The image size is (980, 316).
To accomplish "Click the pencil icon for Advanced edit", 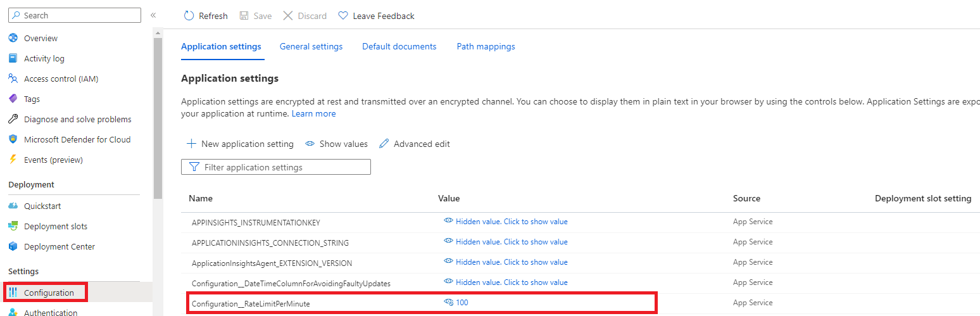I will [x=384, y=144].
